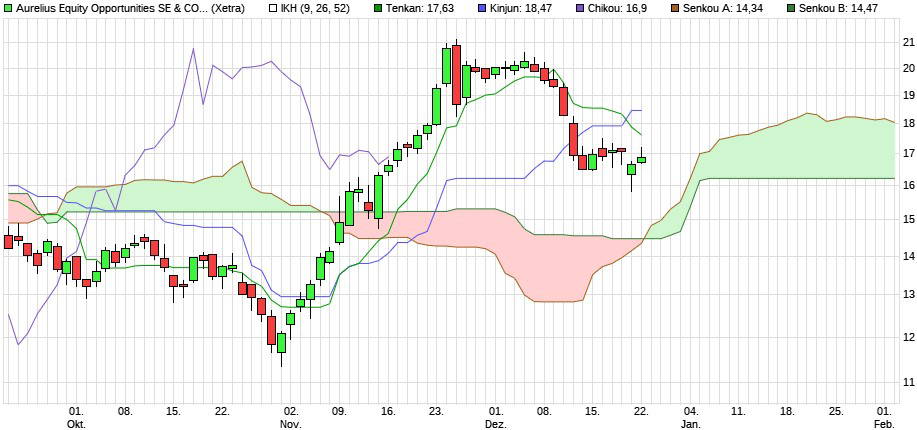Select the 'Senkou A: 14,34' legend value

coord(722,9)
